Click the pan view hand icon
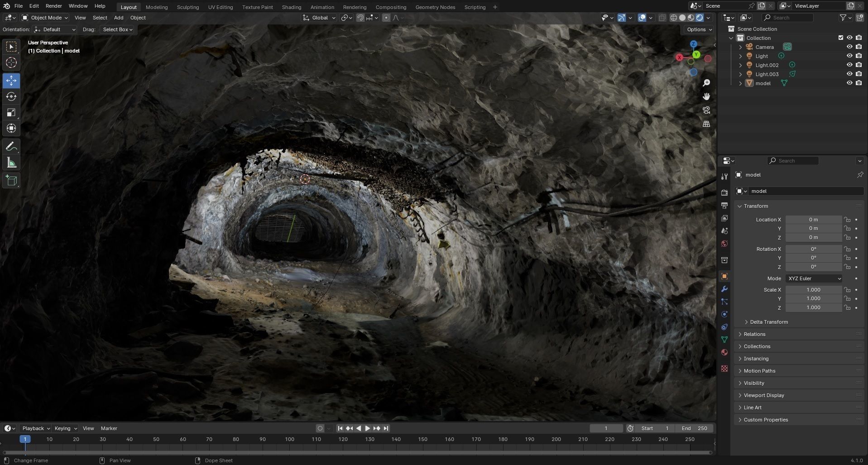The height and width of the screenshot is (465, 868). tap(706, 96)
